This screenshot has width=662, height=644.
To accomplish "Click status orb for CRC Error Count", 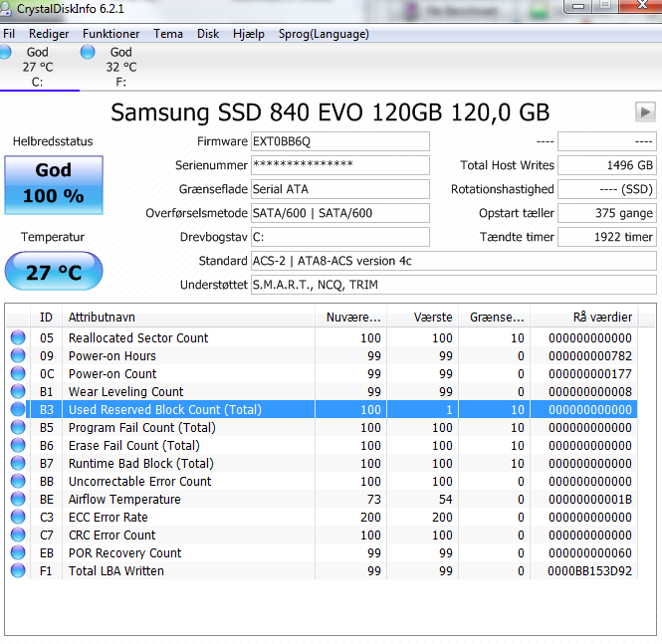I will (18, 535).
